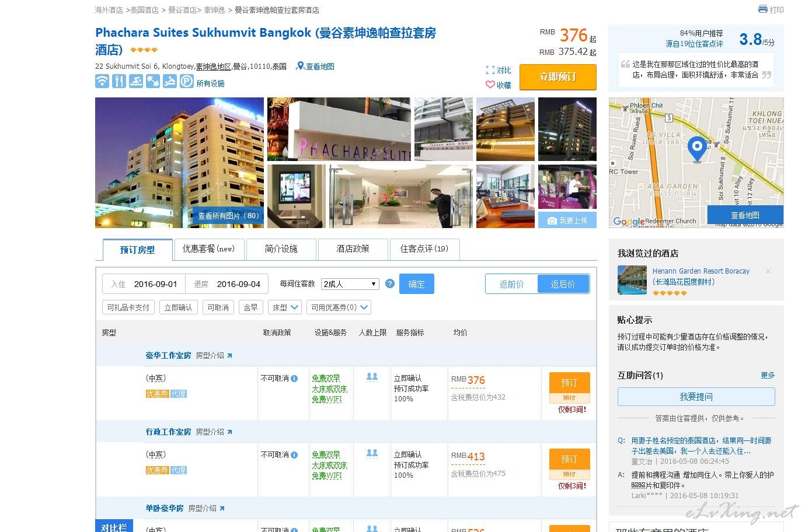
Task: Toggle the 含早 breakfast filter
Action: pyautogui.click(x=250, y=307)
